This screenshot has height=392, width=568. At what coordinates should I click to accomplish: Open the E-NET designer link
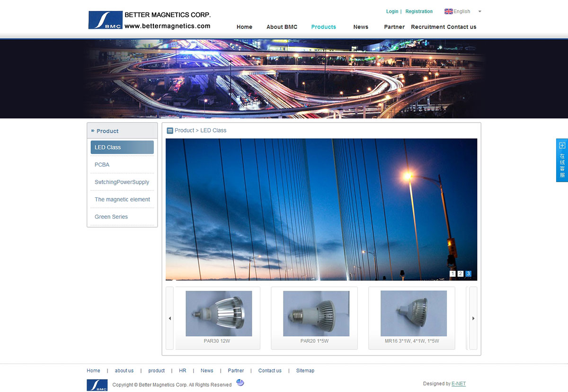pyautogui.click(x=459, y=384)
